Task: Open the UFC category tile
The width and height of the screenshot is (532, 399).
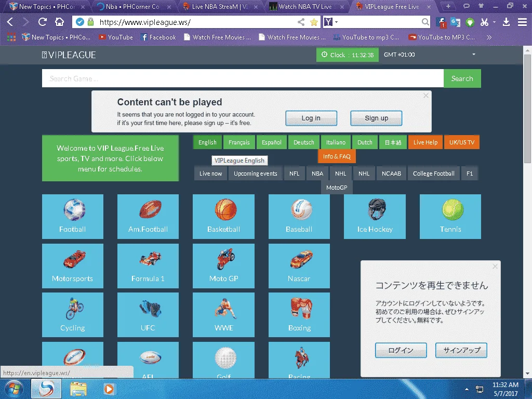Action: pos(148,315)
